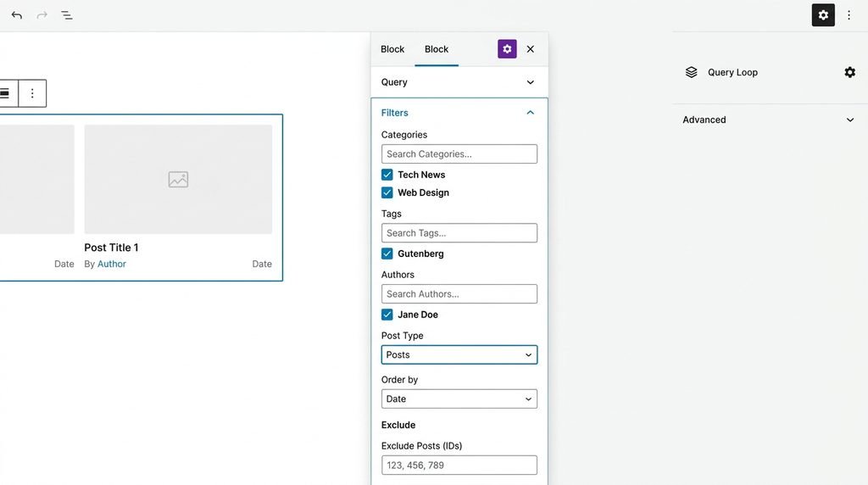868x485 pixels.
Task: Switch to the first Block tab
Action: tap(392, 49)
